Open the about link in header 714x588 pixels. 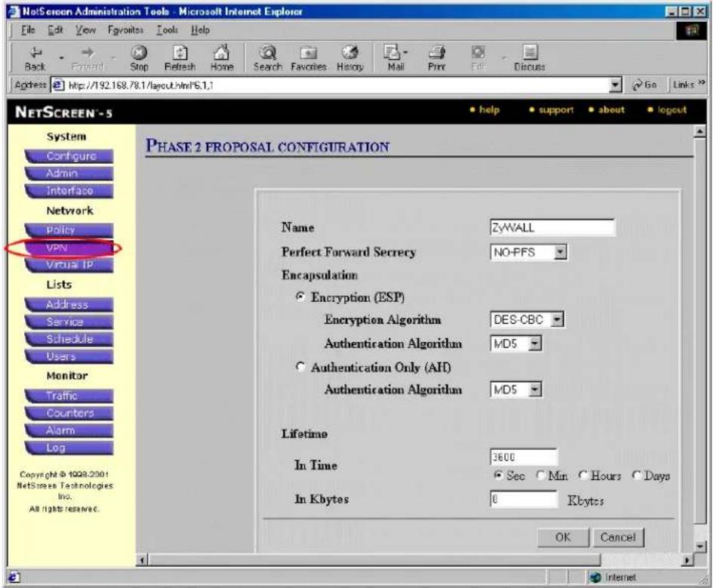pyautogui.click(x=611, y=109)
